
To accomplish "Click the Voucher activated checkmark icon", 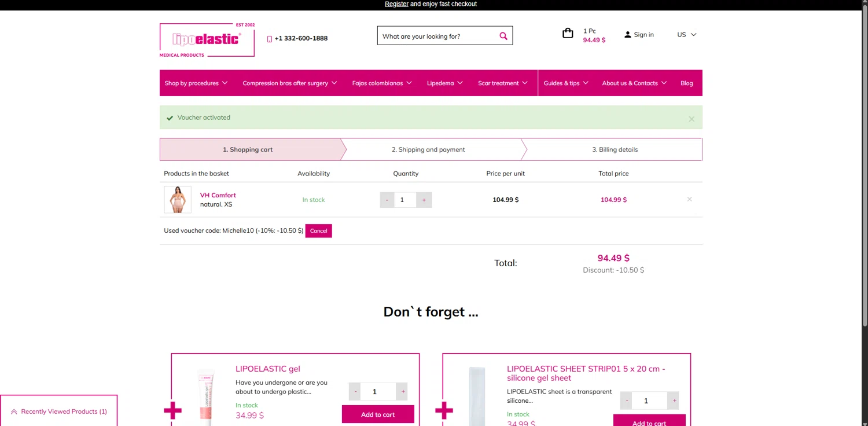I will coord(170,118).
